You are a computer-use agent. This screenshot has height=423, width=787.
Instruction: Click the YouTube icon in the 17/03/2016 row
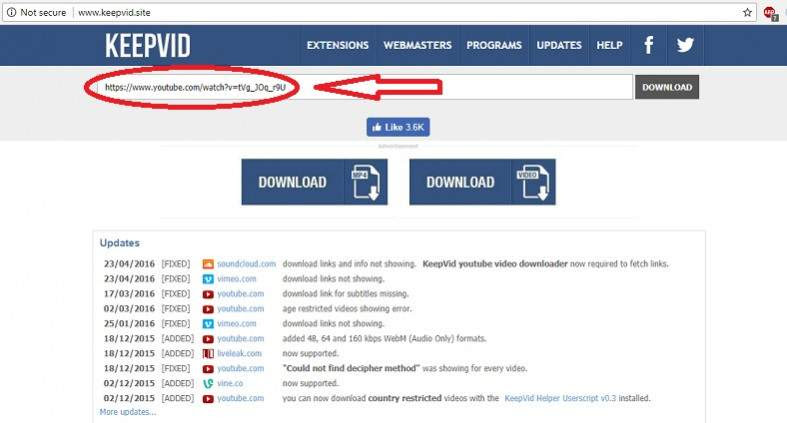tap(208, 294)
